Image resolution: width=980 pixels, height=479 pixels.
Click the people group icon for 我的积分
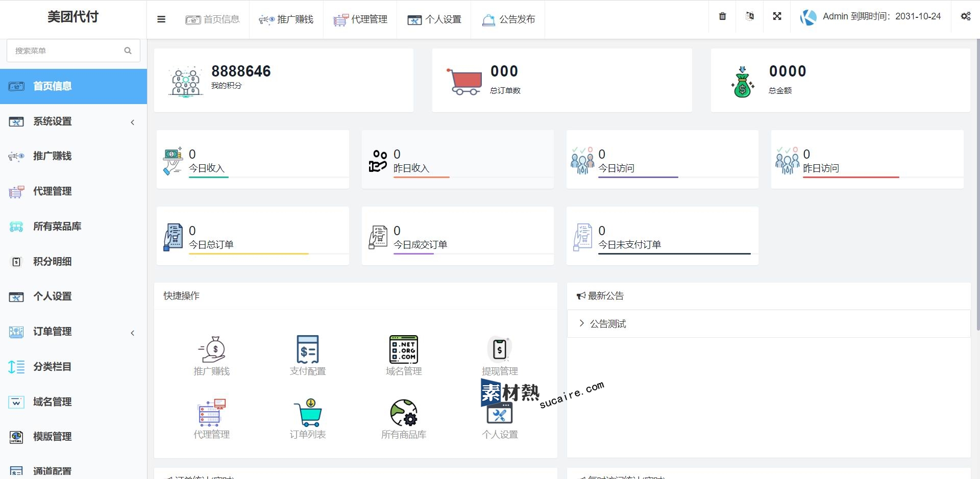pos(186,81)
